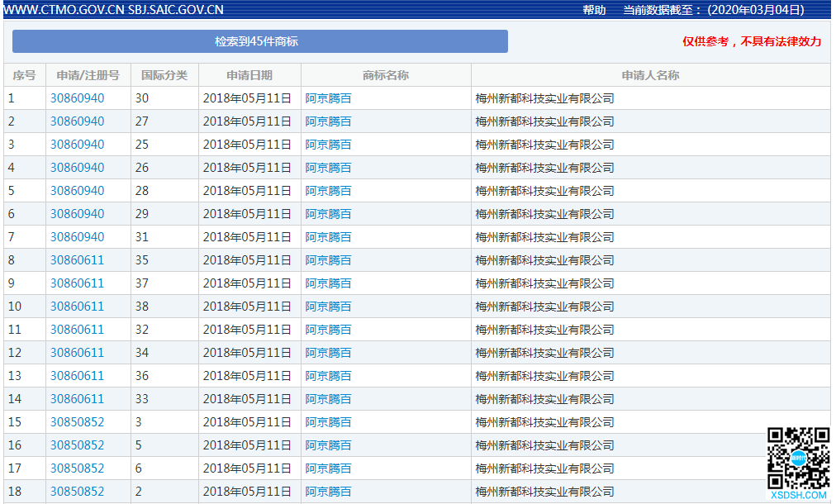
Task: Open registration number 30860611 in row 11
Action: click(x=78, y=330)
